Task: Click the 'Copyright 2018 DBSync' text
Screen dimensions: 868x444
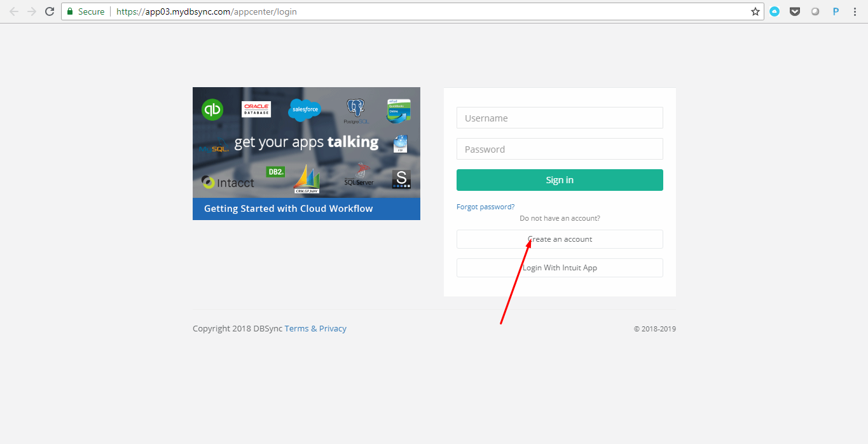Action: point(237,329)
